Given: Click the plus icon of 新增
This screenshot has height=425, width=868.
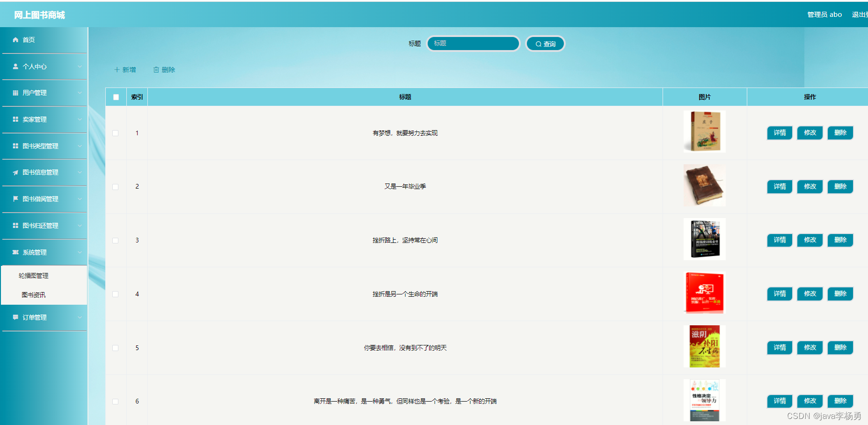Looking at the screenshot, I should pos(117,70).
